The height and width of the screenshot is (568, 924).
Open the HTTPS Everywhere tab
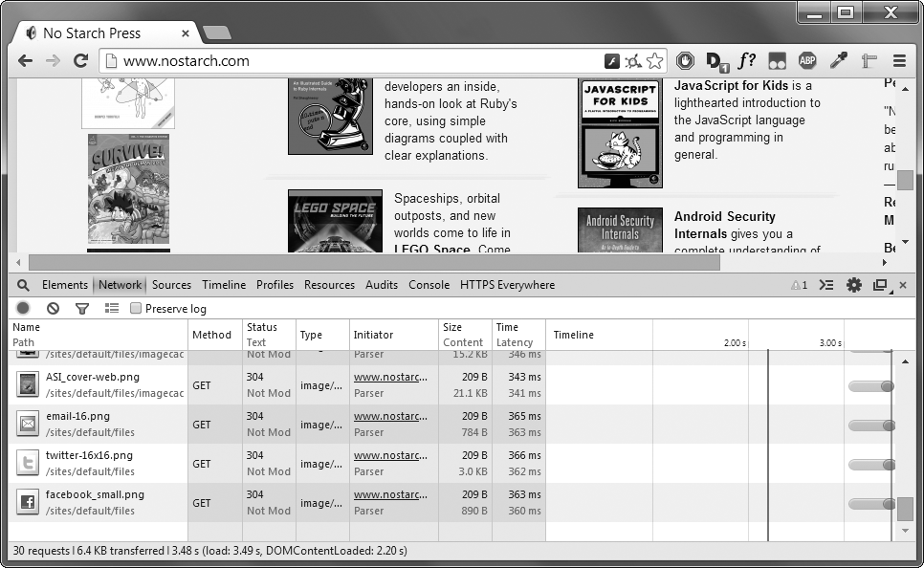coord(507,285)
